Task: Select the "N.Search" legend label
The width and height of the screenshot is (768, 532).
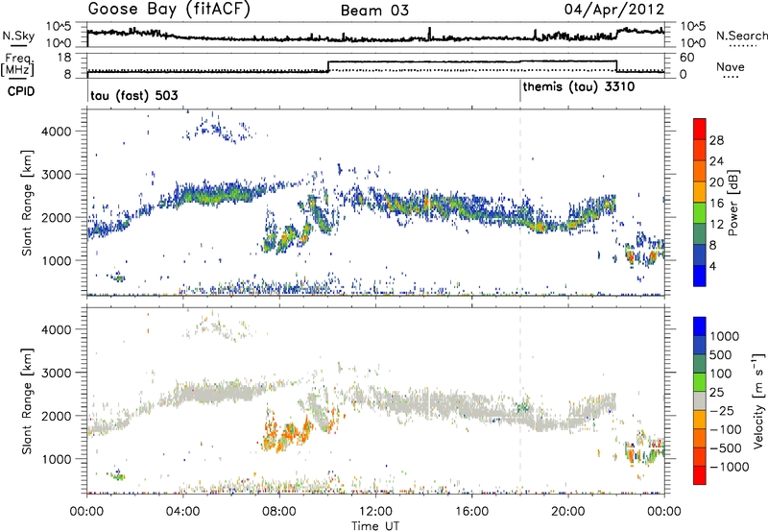Action: (741, 36)
